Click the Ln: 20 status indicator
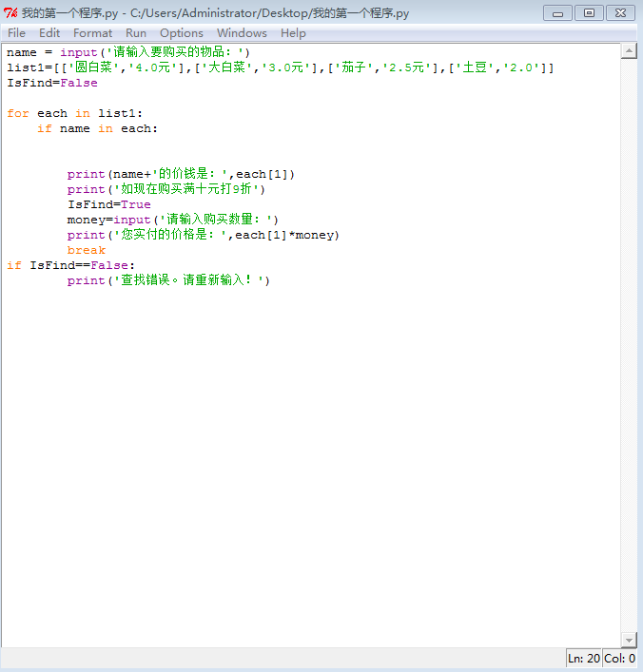The width and height of the screenshot is (643, 672). pyautogui.click(x=584, y=659)
